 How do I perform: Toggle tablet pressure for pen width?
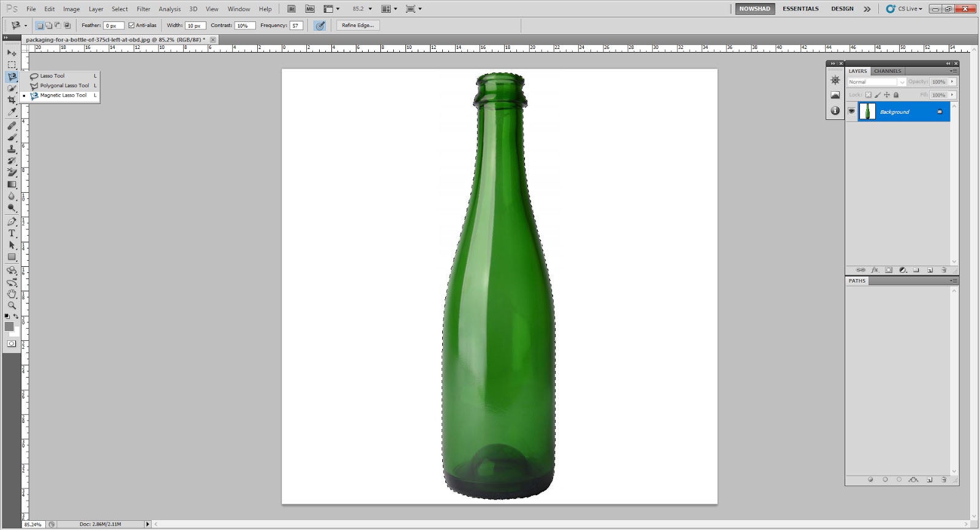click(320, 25)
